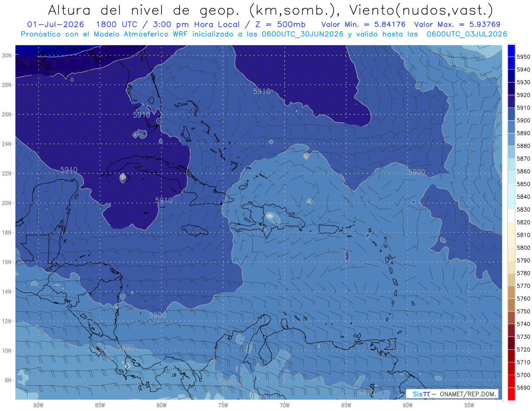Screen dimensions: 532x411
Task: Click the white swatch between 5820 and 5830
Action: [x=511, y=215]
